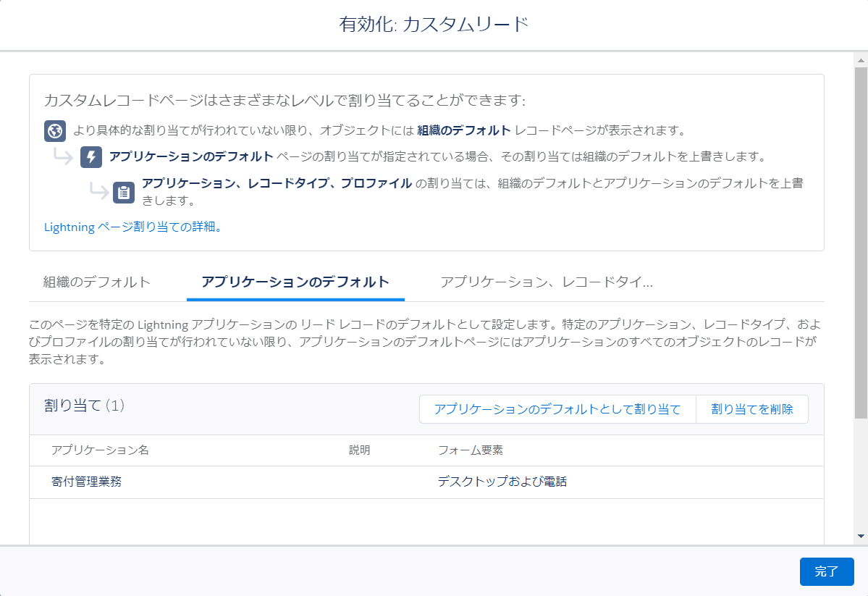Click アプリケーションのデフォルトとして割り当て button

[557, 408]
